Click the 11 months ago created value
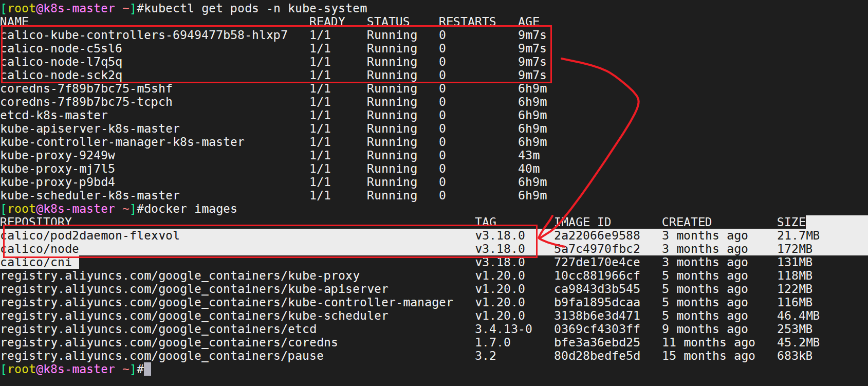Viewport: 868px width, 386px height. (x=708, y=342)
